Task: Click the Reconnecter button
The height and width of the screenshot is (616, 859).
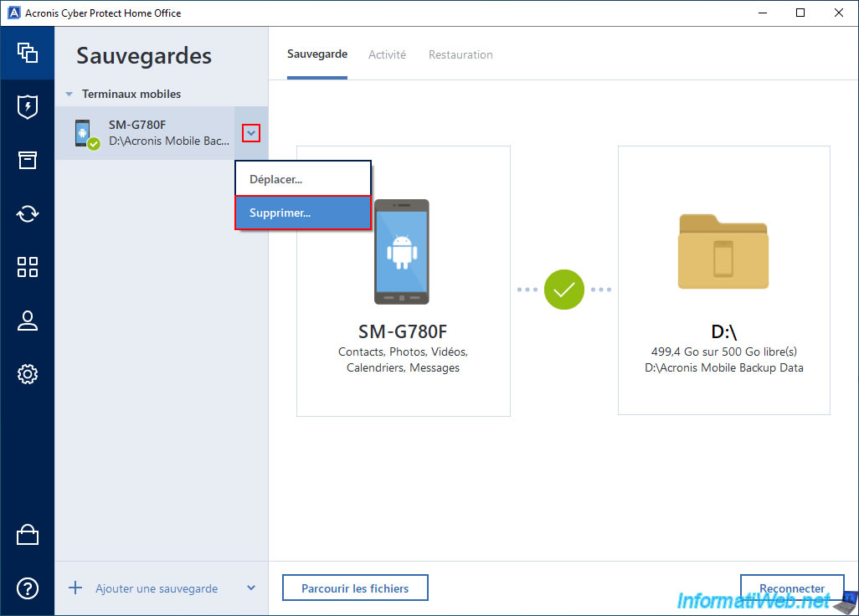Action: click(x=792, y=588)
